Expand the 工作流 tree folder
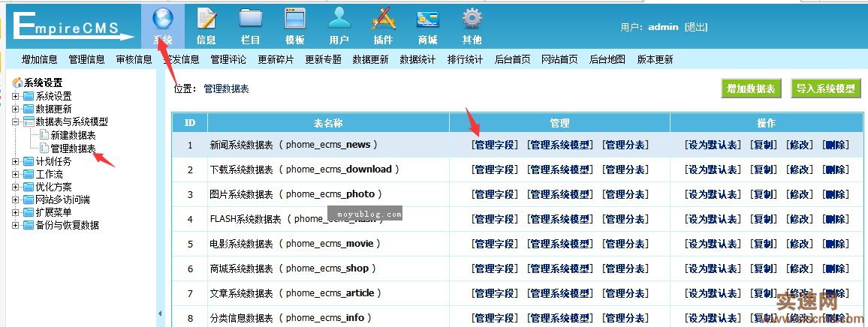868x327 pixels. click(16, 174)
